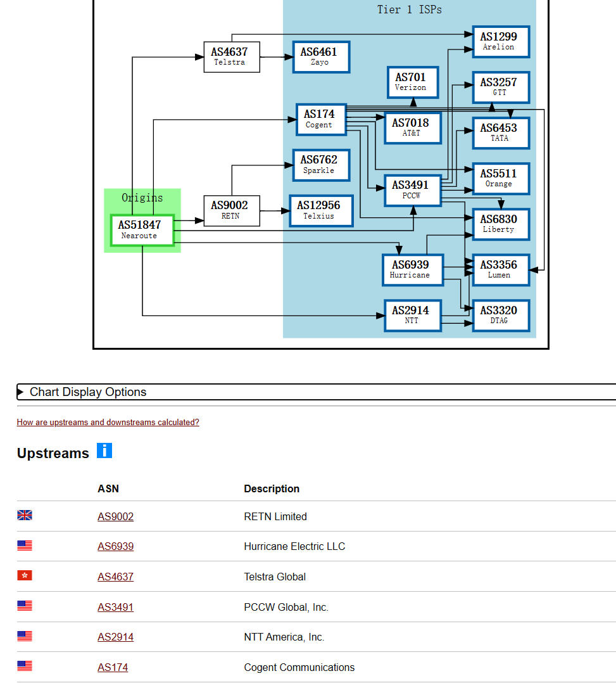Click the Tier 1 ISPs label in the graph
The width and height of the screenshot is (616, 683).
pos(409,10)
